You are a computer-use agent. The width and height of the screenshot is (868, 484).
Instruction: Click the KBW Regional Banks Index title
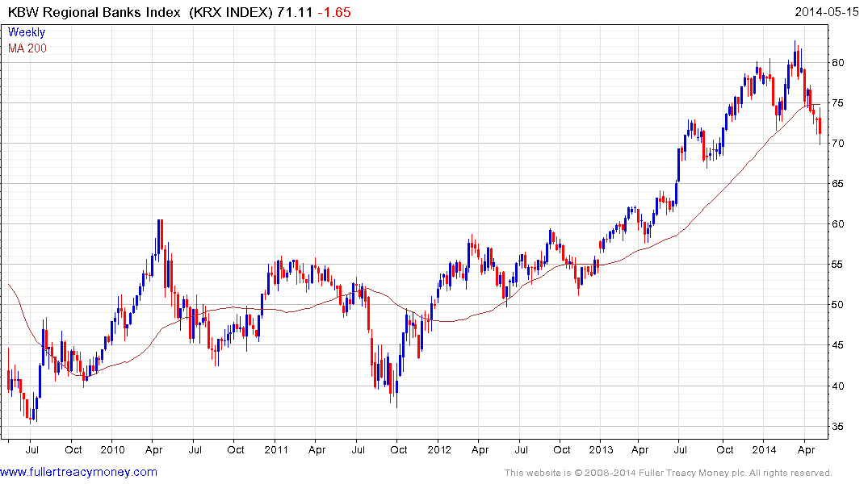[94, 12]
